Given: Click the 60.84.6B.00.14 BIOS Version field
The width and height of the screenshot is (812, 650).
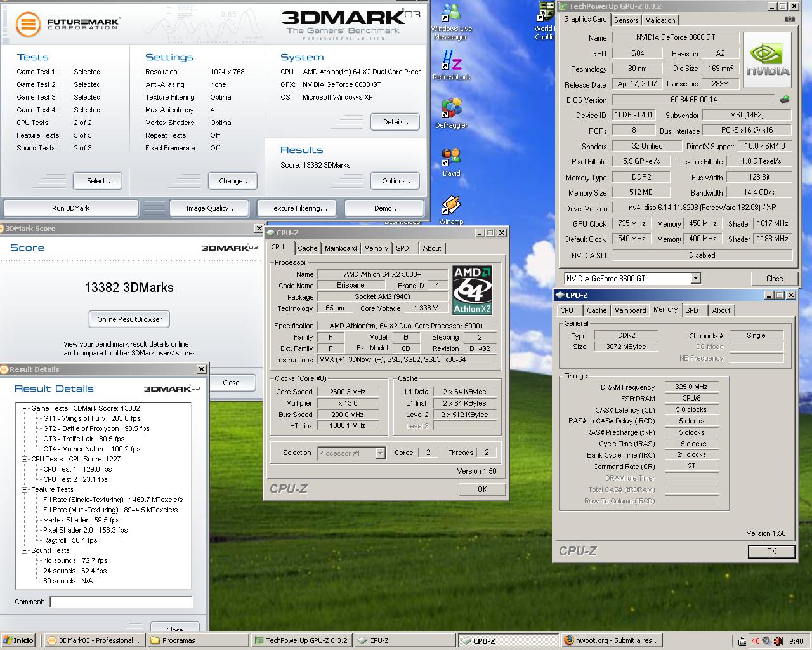Looking at the screenshot, I should click(x=693, y=100).
